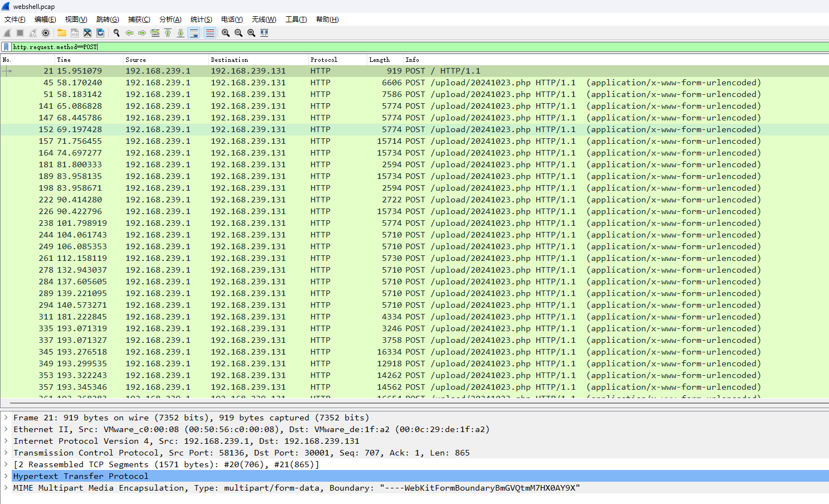Select packet 222 with length 2722

click(x=414, y=200)
